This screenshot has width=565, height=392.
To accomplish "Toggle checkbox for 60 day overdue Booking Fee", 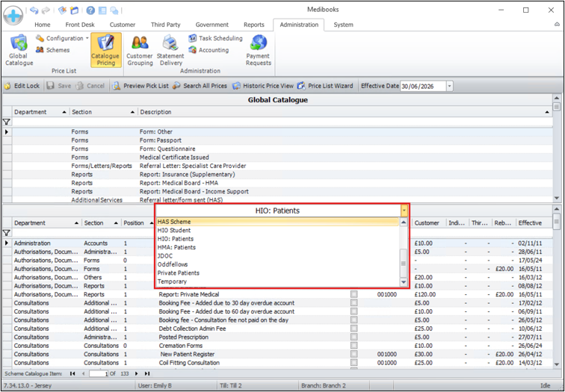I will tap(354, 311).
